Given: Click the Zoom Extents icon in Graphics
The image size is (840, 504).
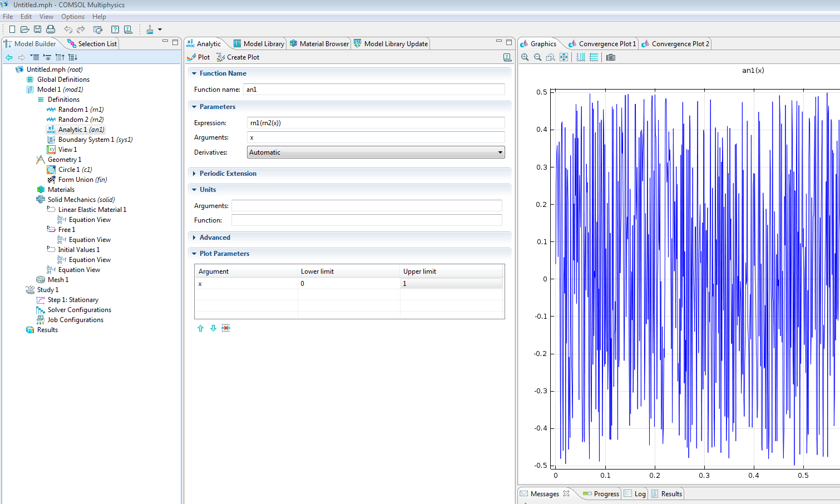Looking at the screenshot, I should coord(564,57).
